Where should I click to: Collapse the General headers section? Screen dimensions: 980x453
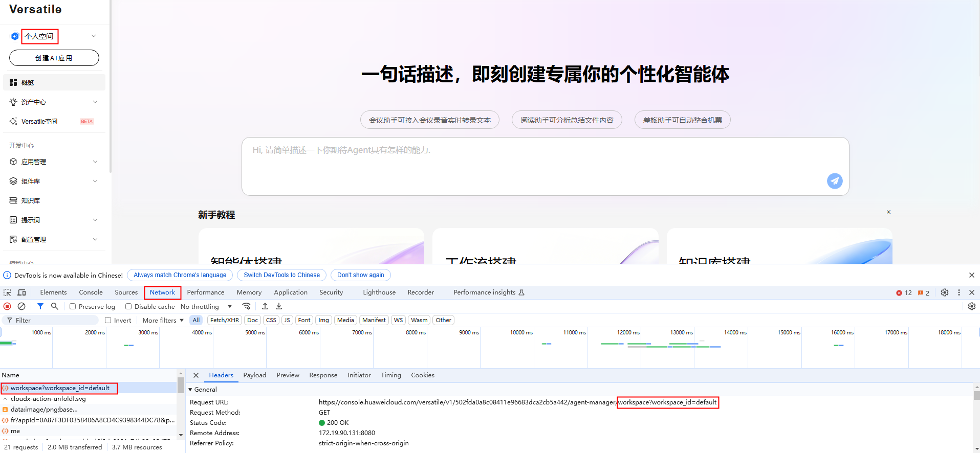pos(190,390)
